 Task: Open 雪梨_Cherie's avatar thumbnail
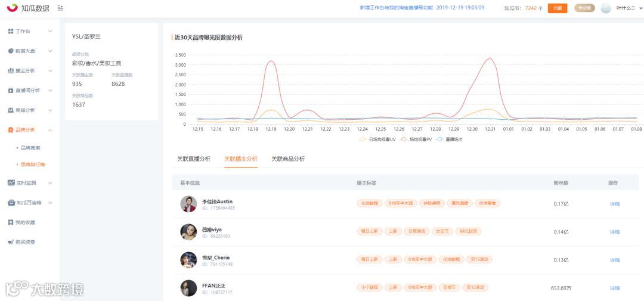click(188, 260)
